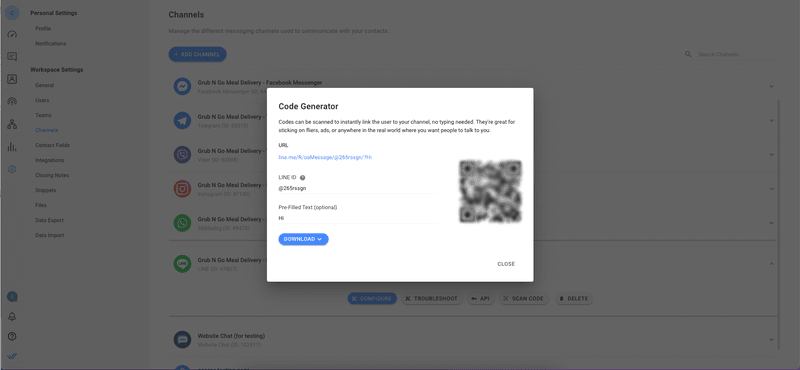
Task: Open the help question mark icon in sidebar
Action: [x=12, y=336]
